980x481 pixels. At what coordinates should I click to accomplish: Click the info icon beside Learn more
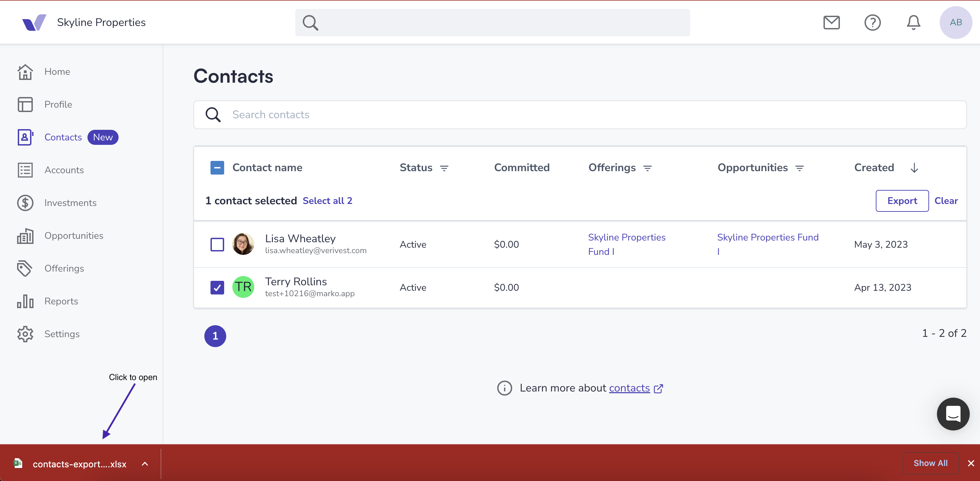(504, 388)
